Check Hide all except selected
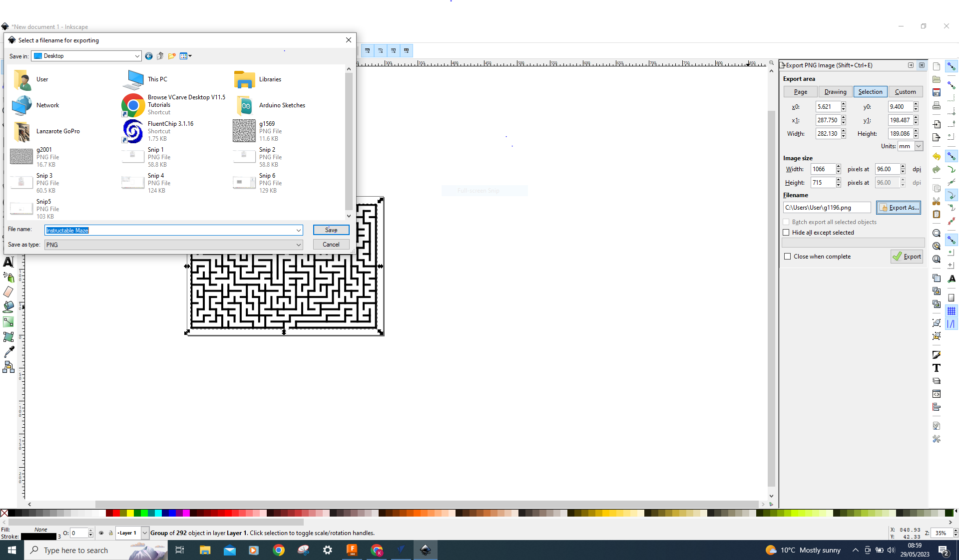This screenshot has height=560, width=959. point(786,233)
